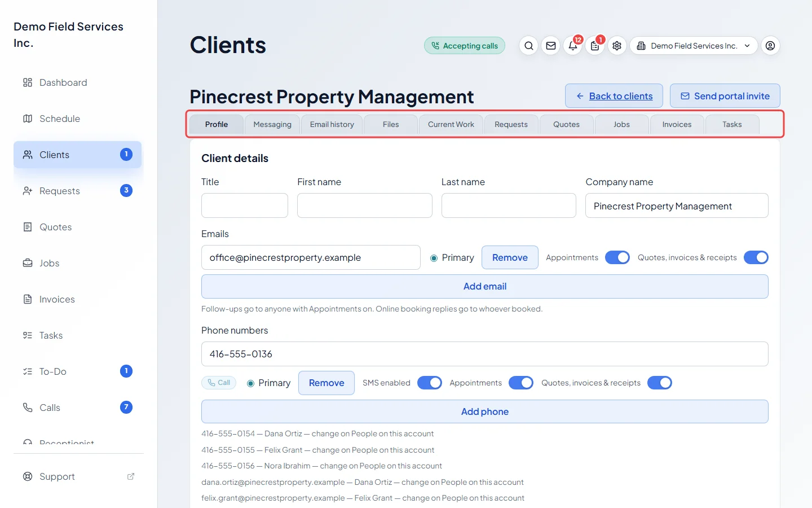Switch to the Messaging tab
The image size is (812, 508).
tap(272, 125)
